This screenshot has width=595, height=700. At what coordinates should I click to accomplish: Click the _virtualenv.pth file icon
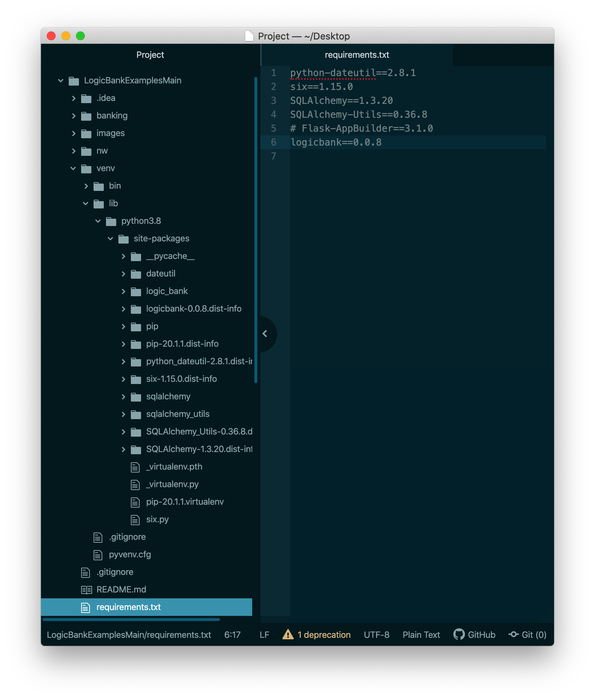(135, 467)
